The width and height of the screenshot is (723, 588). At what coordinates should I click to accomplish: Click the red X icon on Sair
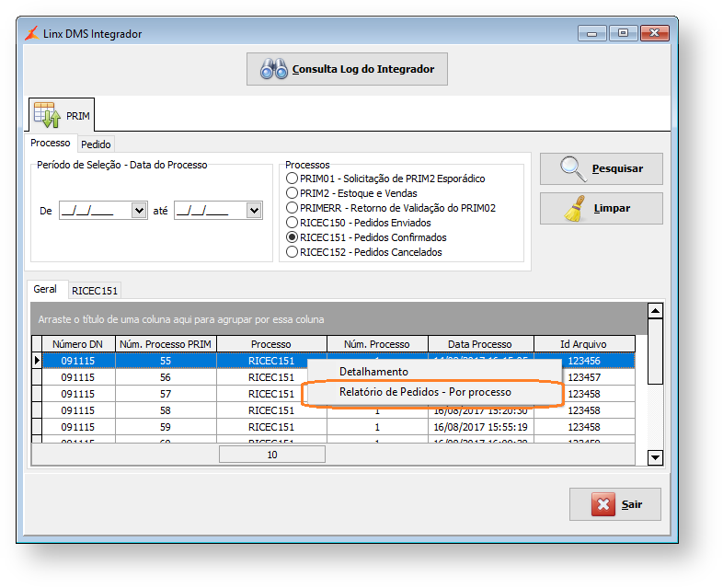point(603,504)
